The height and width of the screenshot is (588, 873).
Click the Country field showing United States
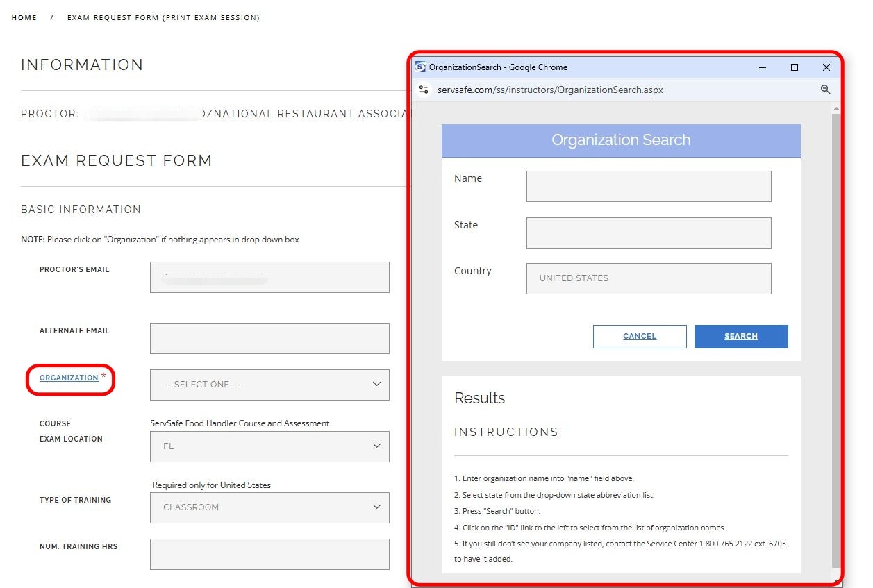(x=649, y=278)
